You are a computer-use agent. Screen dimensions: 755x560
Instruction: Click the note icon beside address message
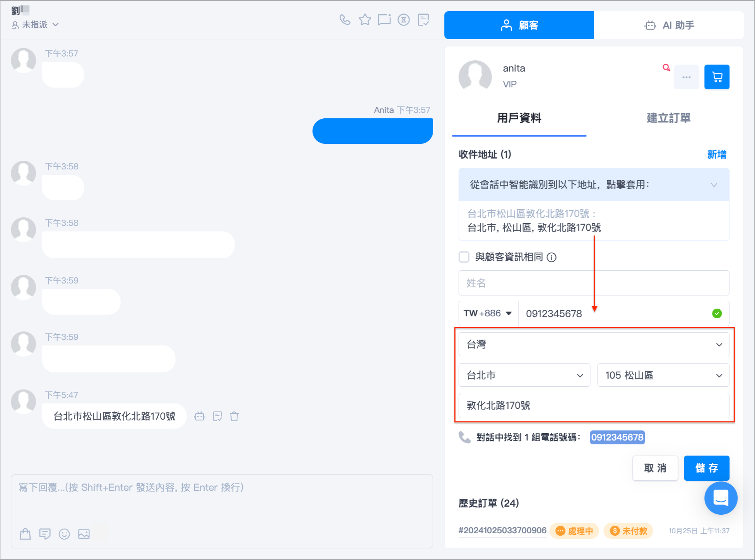[x=217, y=416]
